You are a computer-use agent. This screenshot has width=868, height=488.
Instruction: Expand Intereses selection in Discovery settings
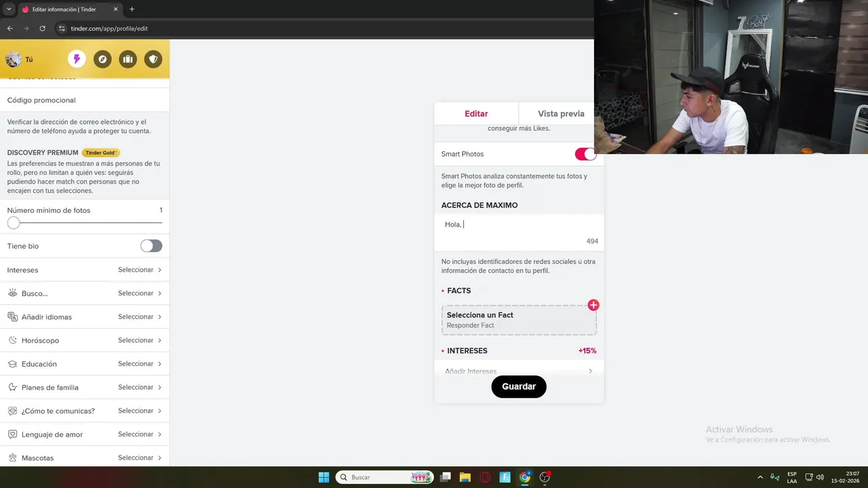click(85, 270)
